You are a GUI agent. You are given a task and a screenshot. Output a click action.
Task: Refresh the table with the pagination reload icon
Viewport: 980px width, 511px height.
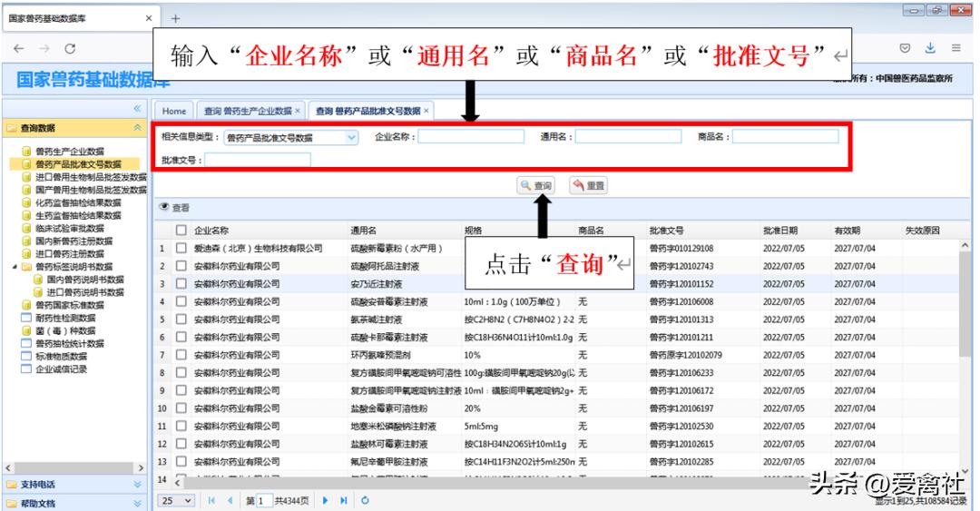365,500
